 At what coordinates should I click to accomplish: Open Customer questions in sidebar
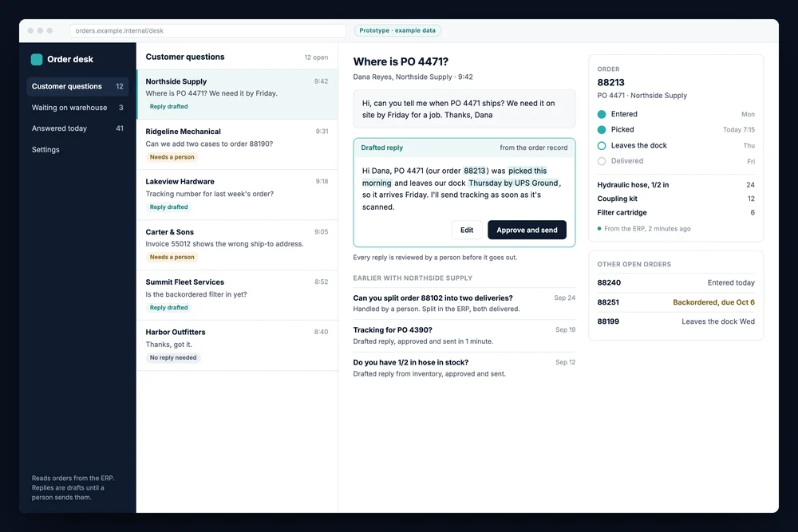(x=77, y=86)
